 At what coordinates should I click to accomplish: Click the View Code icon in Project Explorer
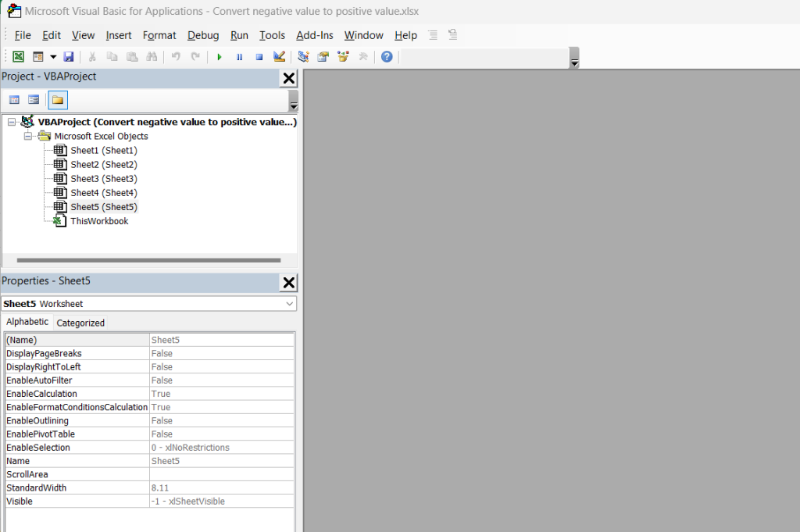(x=14, y=99)
